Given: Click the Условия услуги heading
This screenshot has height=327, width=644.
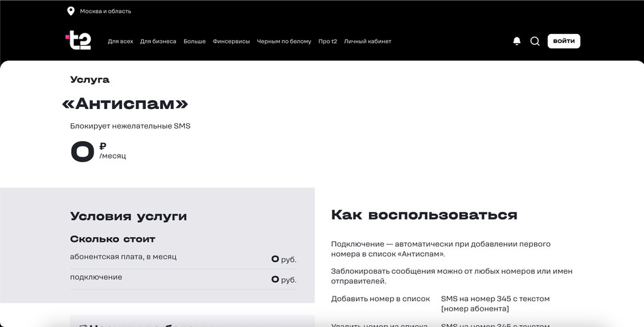Looking at the screenshot, I should (x=128, y=216).
